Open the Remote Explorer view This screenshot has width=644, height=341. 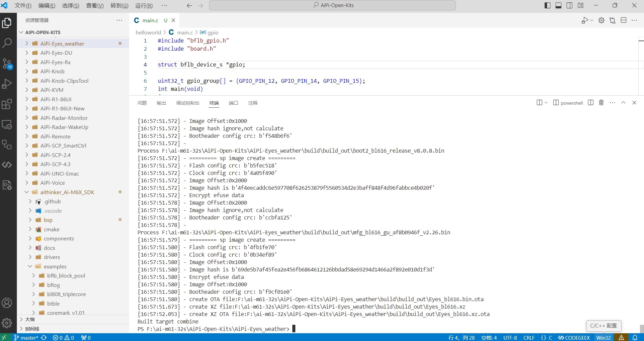(7, 124)
